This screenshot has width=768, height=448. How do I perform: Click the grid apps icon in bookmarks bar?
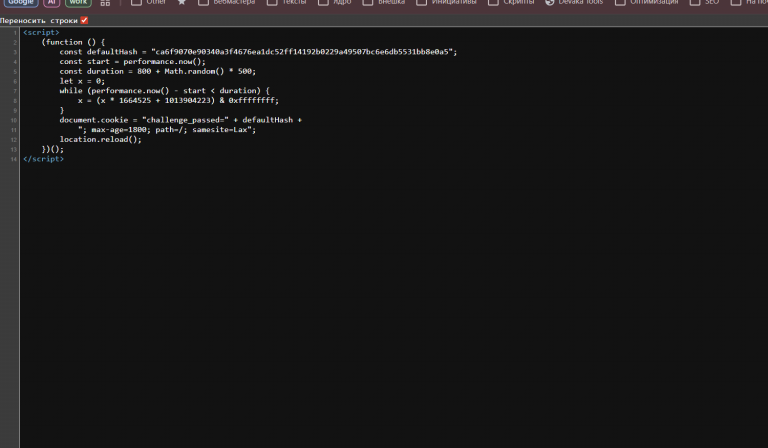click(105, 2)
